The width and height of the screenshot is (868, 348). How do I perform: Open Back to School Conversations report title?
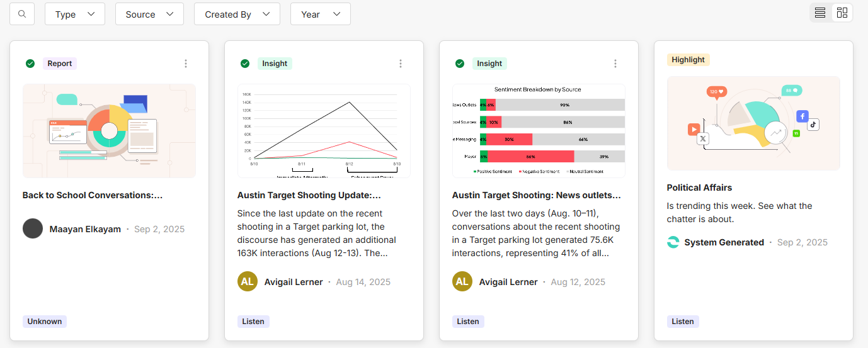tap(93, 195)
